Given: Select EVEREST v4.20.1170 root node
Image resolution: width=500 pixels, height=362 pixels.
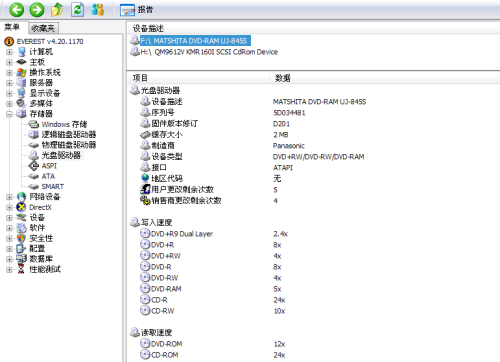Looking at the screenshot, I should click(50, 41).
